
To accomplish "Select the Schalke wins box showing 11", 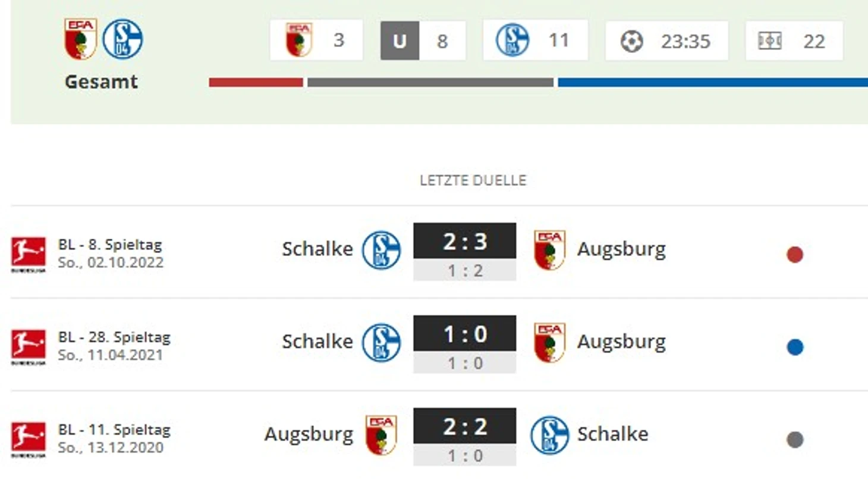I will pyautogui.click(x=536, y=40).
